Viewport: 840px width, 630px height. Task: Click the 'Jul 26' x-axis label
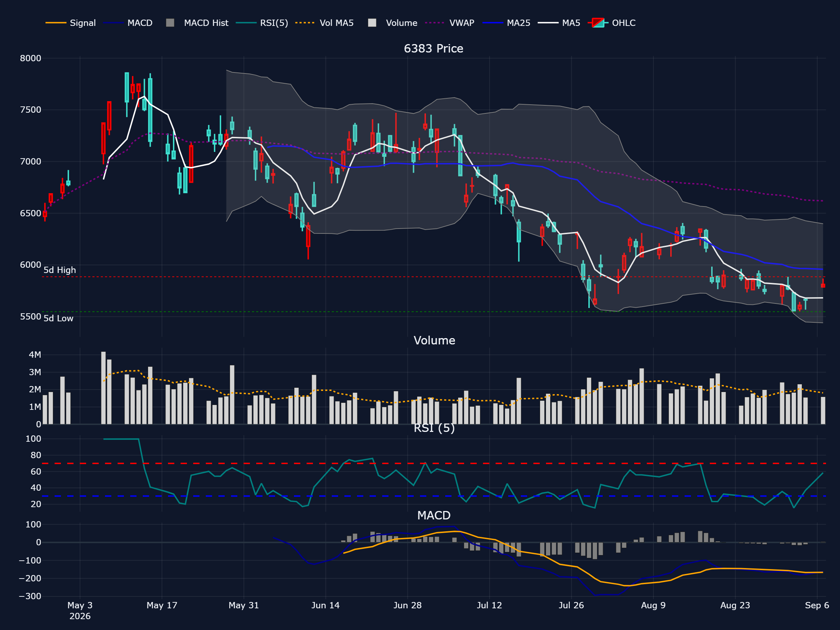coord(571,605)
